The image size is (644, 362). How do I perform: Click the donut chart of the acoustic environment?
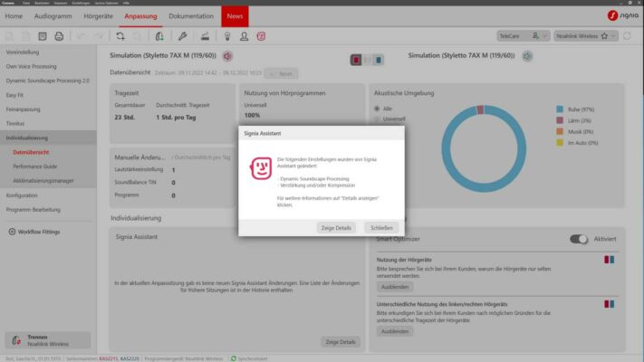(x=484, y=148)
